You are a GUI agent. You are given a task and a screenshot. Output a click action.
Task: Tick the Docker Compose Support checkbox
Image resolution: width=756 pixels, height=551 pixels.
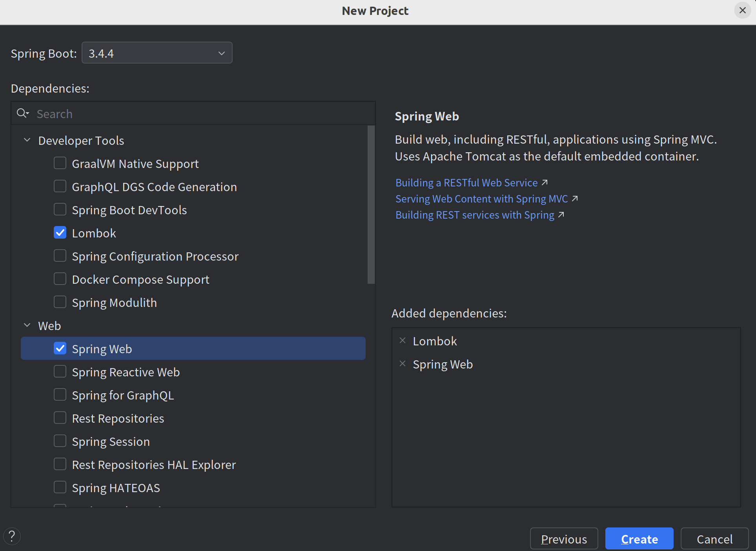click(60, 279)
